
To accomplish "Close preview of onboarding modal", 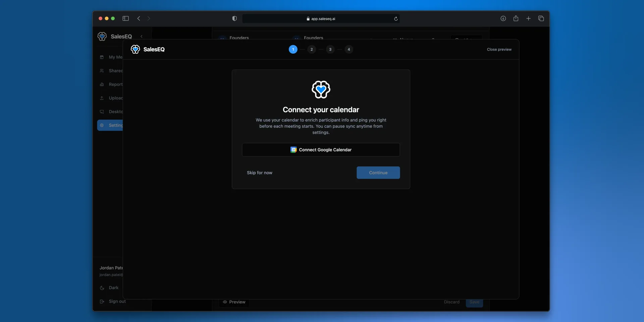I will [x=499, y=49].
